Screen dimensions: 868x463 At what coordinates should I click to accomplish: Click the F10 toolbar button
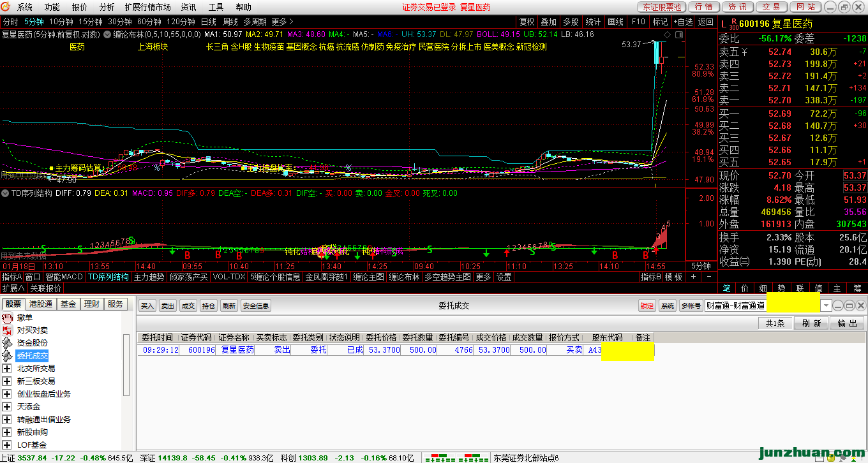pyautogui.click(x=638, y=22)
